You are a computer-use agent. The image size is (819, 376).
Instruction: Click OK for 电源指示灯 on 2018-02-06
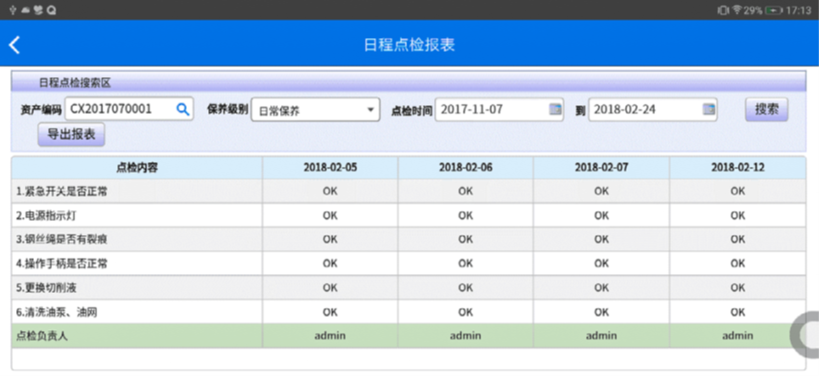(x=465, y=215)
